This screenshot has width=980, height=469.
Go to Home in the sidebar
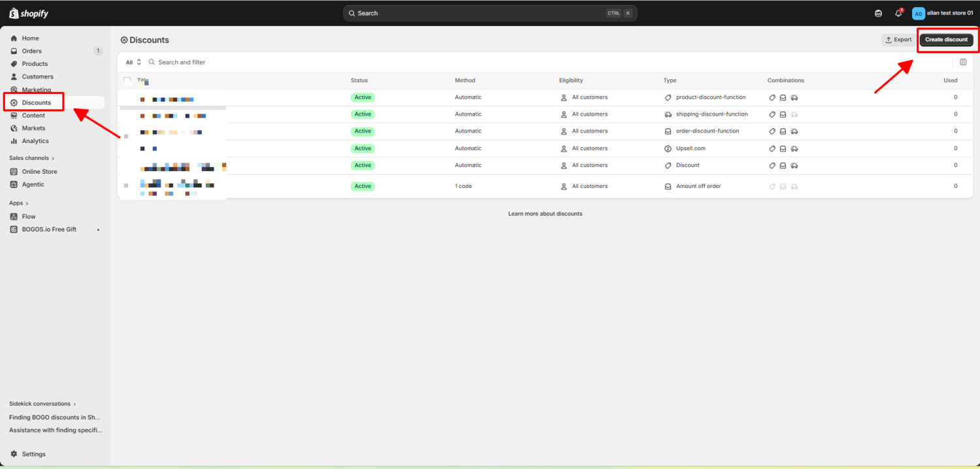coord(30,39)
